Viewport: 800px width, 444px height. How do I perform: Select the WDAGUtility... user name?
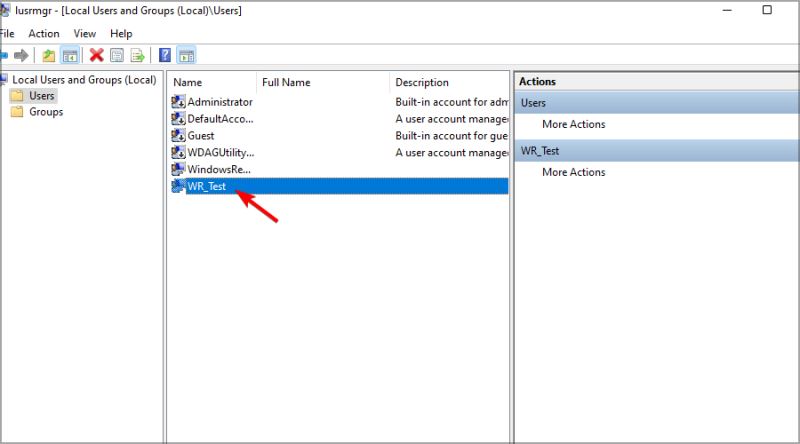click(x=221, y=152)
